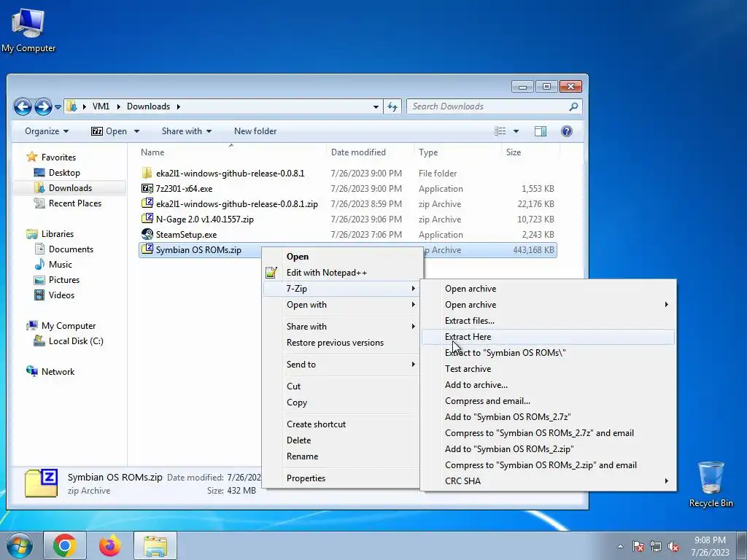
Task: Select the SteamSetup.exe Steam icon
Action: (147, 234)
